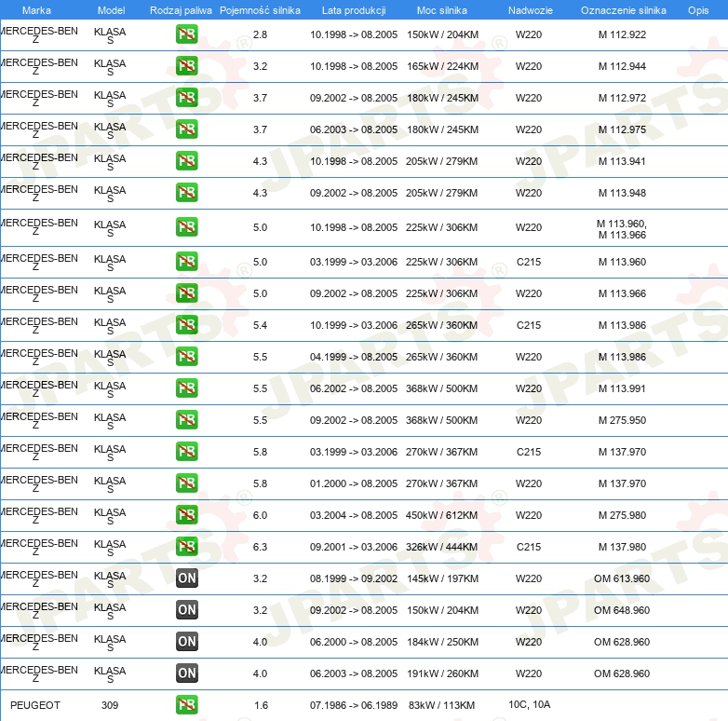The image size is (728, 721).
Task: Click the PB fuel icon in the M 112.975 row
Action: pos(186,129)
